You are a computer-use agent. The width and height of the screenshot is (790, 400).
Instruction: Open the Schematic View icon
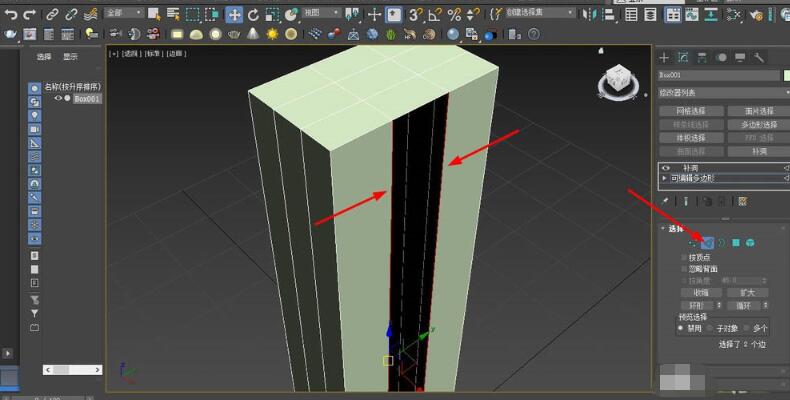click(710, 15)
